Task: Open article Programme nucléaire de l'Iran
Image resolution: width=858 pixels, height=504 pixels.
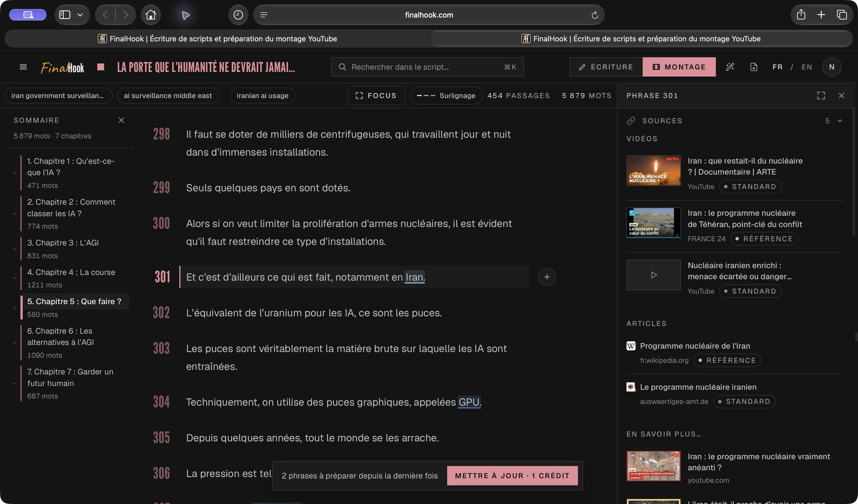Action: 695,346
